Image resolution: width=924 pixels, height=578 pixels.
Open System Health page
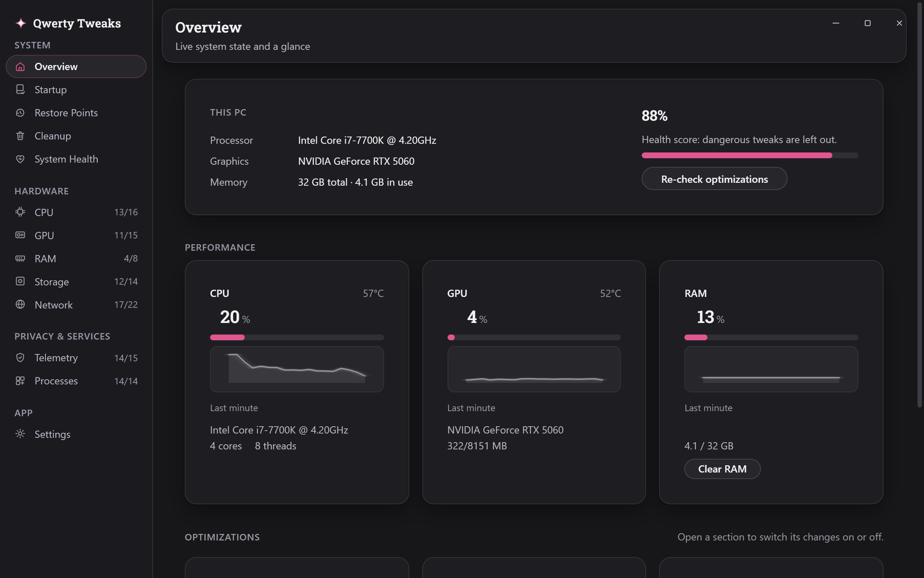[76, 159]
